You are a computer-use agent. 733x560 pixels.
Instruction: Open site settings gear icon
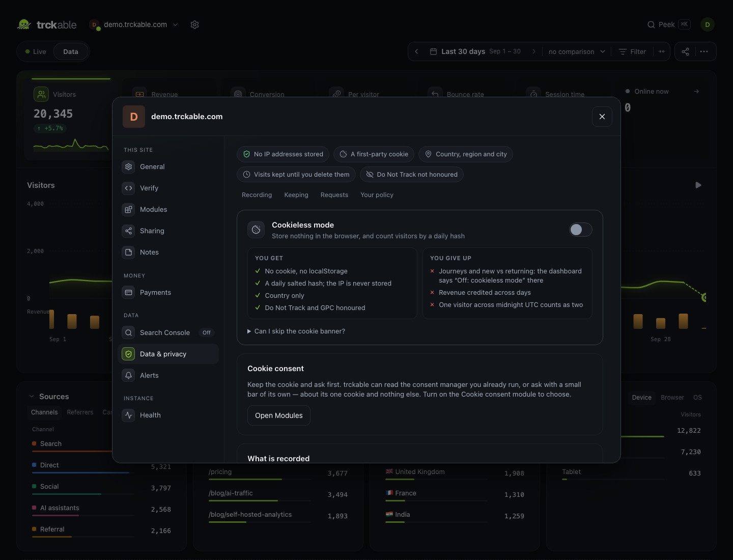coord(194,24)
